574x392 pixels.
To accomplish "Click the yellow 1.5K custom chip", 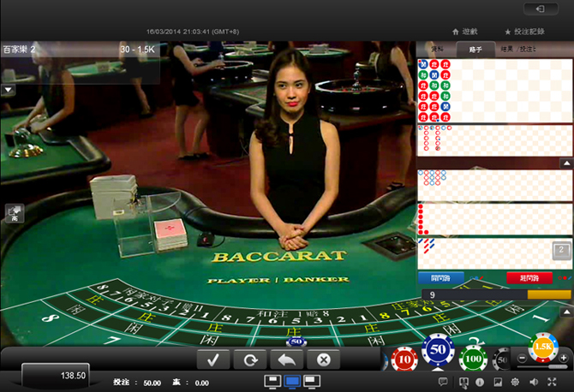I will (x=543, y=347).
